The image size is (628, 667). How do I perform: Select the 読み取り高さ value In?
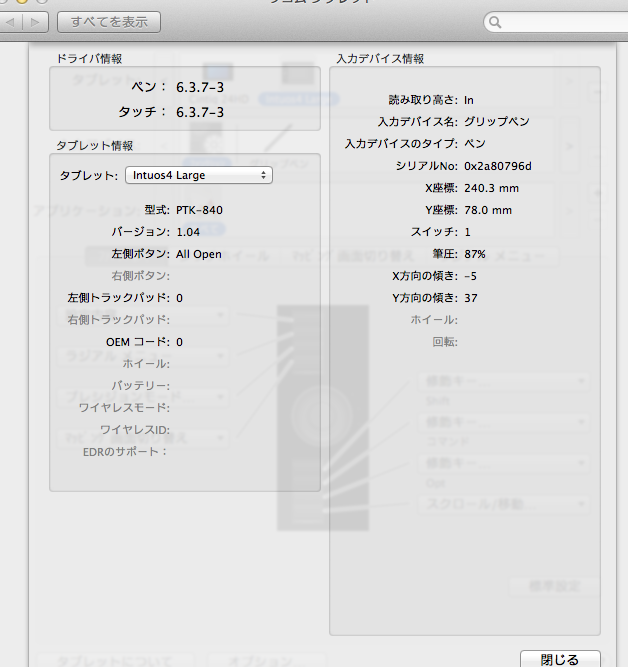tap(468, 100)
